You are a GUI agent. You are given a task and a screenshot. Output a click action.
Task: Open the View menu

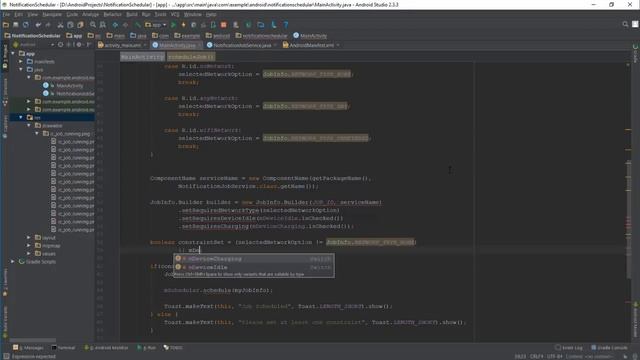click(32, 14)
